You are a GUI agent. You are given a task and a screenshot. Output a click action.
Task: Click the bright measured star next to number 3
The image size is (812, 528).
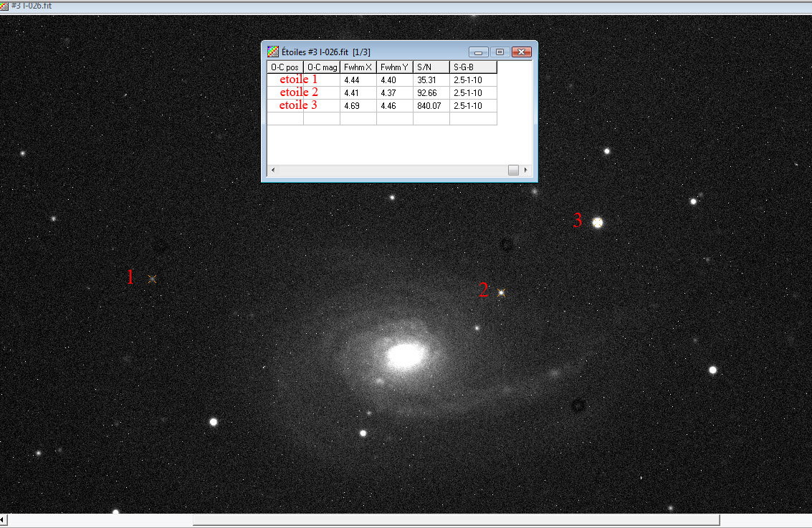tap(598, 223)
